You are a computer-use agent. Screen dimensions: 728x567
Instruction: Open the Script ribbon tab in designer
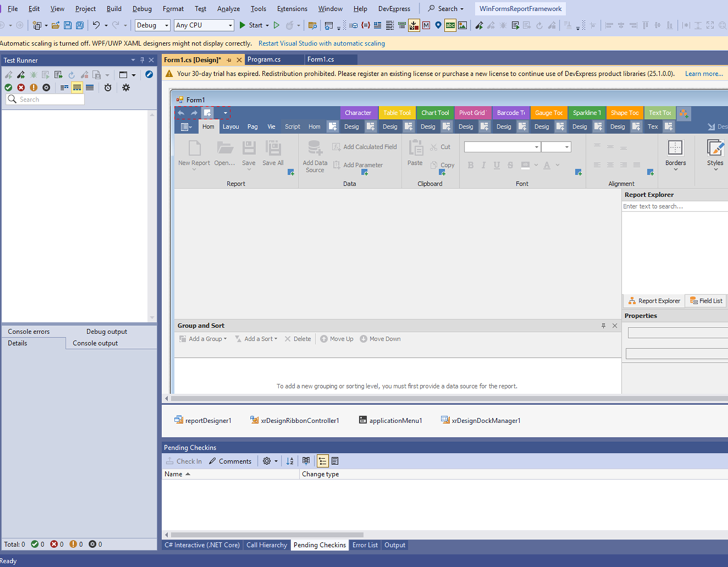tap(292, 127)
